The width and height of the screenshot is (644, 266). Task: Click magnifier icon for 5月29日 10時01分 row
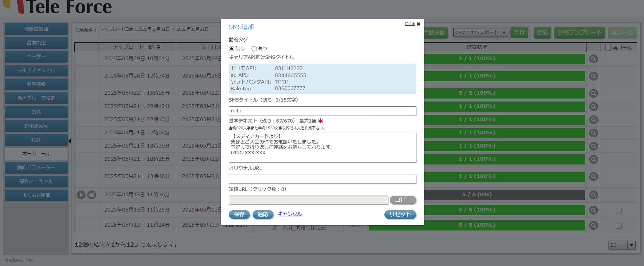click(x=593, y=59)
